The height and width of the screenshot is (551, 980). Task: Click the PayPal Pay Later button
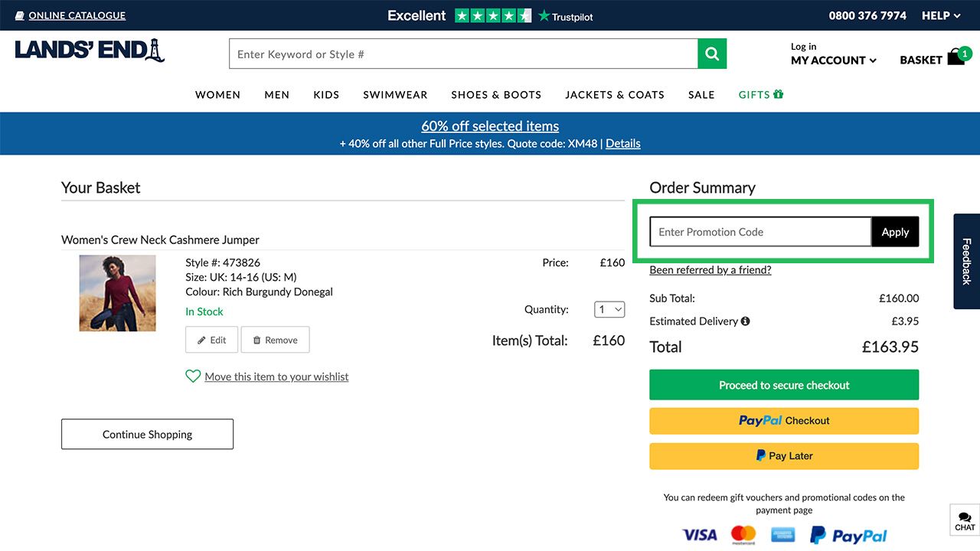coord(784,456)
